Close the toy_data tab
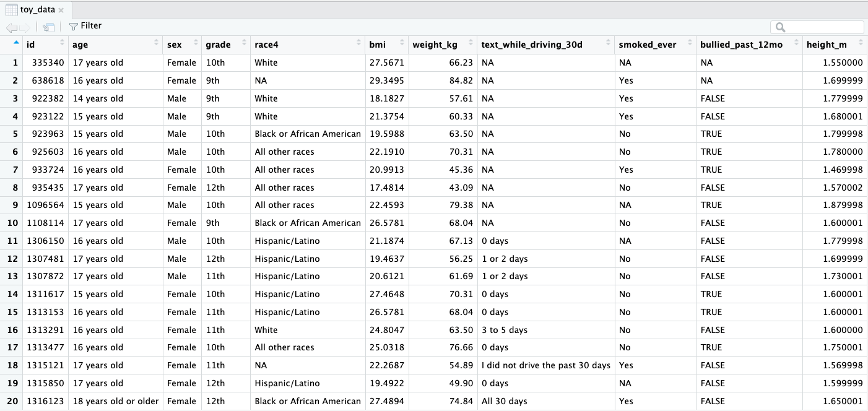868x411 pixels. point(61,11)
